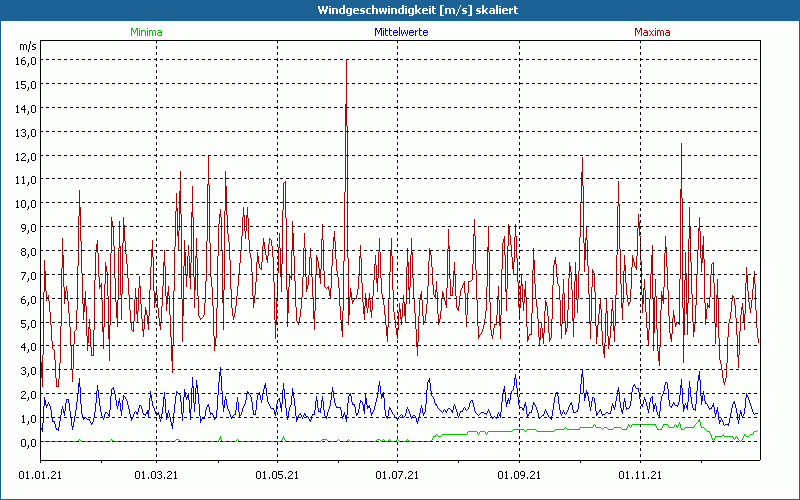Click the 14,0 y-axis value

click(28, 109)
